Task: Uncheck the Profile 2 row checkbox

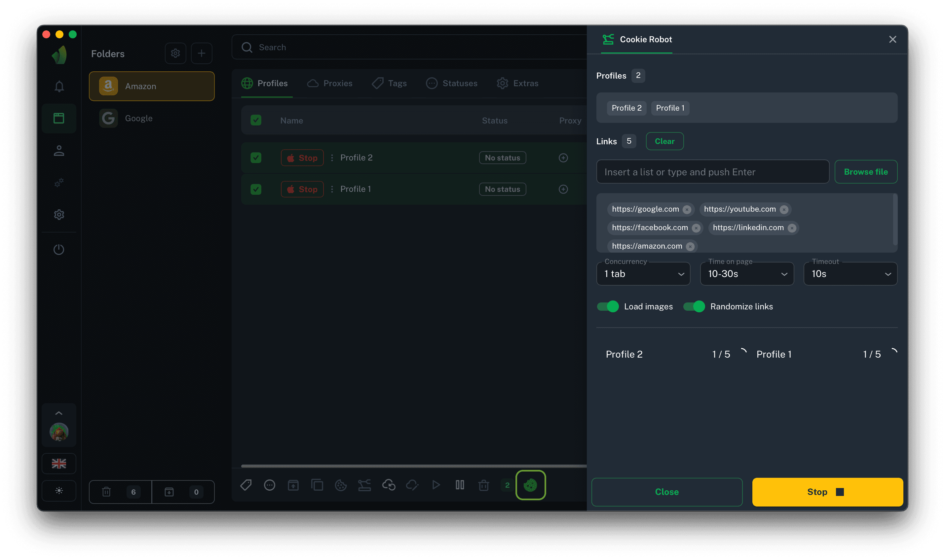Action: click(256, 158)
